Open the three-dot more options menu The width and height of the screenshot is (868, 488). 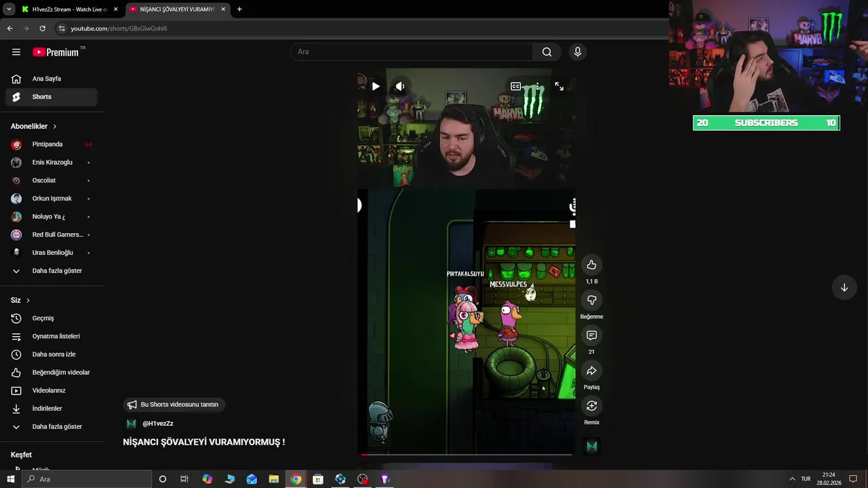(537, 86)
